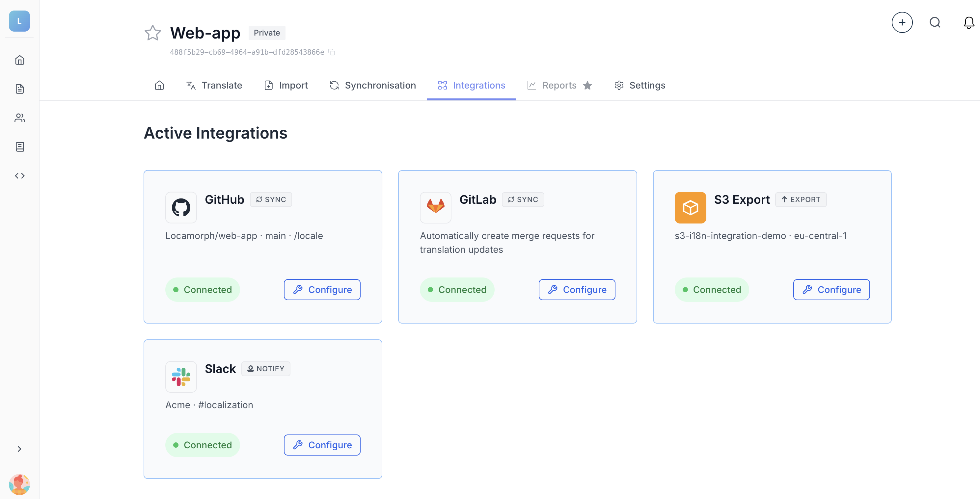
Task: Configure the GitLab integration
Action: 577,289
